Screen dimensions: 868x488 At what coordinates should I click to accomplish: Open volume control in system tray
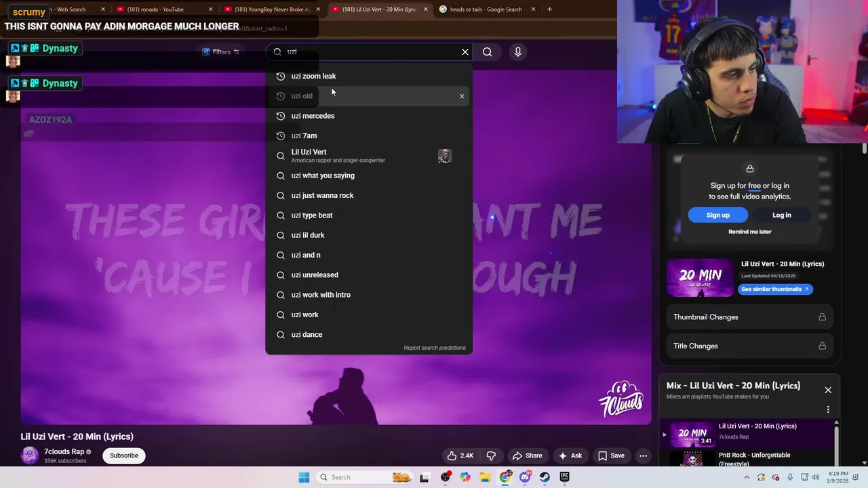tap(815, 477)
